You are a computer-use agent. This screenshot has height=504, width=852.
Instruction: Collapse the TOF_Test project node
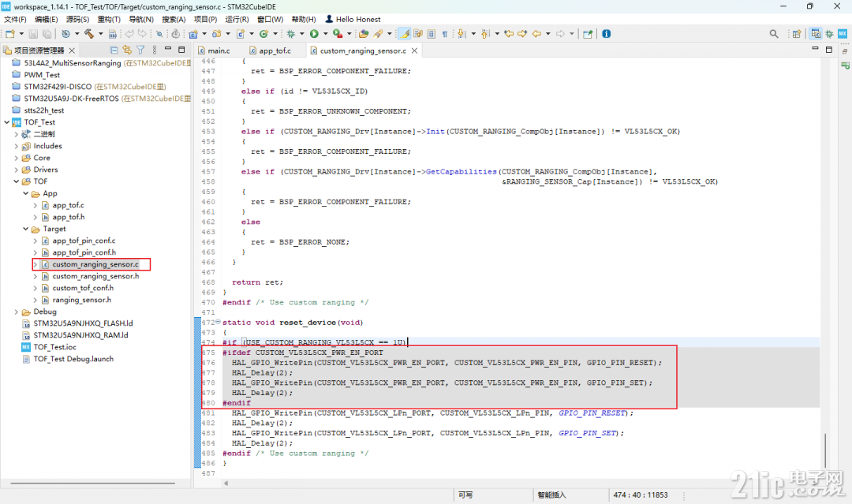click(x=6, y=122)
